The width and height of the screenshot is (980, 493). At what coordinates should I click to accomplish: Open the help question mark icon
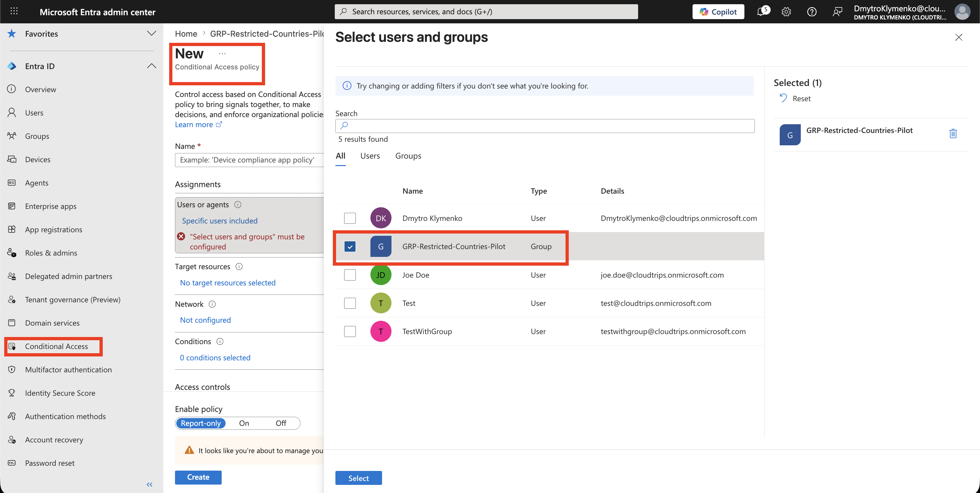tap(811, 12)
